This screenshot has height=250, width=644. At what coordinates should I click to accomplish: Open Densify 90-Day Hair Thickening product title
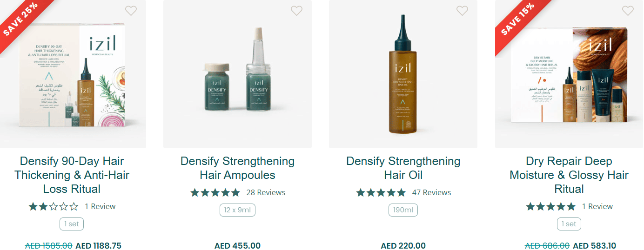[72, 175]
